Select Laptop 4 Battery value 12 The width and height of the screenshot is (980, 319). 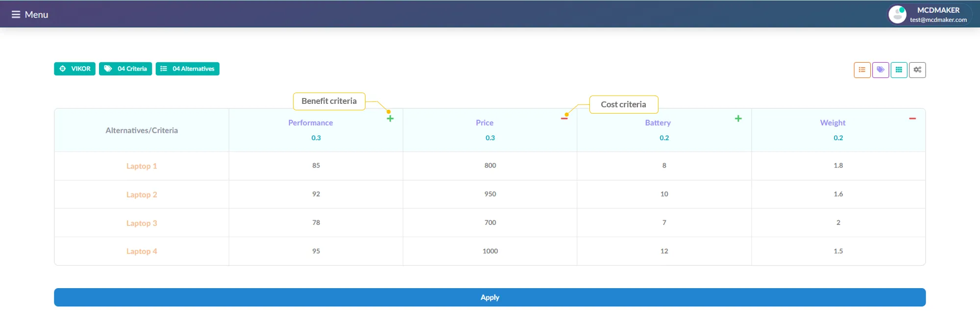[x=664, y=251]
